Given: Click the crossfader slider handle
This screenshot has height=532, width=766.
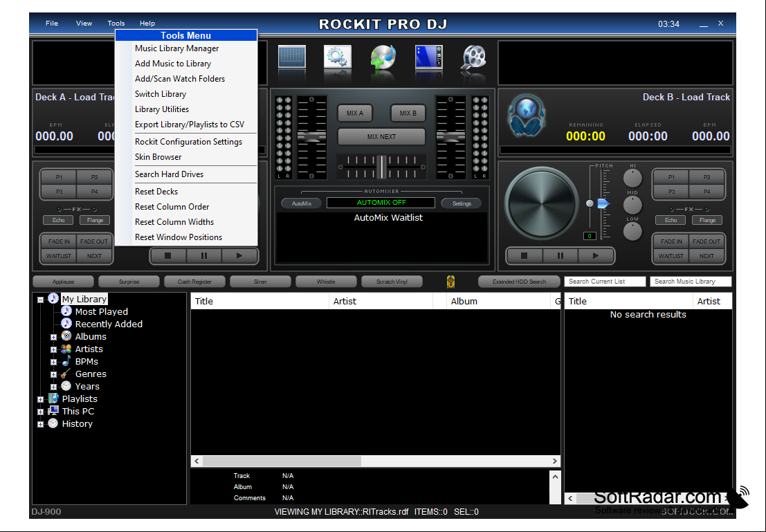Looking at the screenshot, I should (x=381, y=167).
